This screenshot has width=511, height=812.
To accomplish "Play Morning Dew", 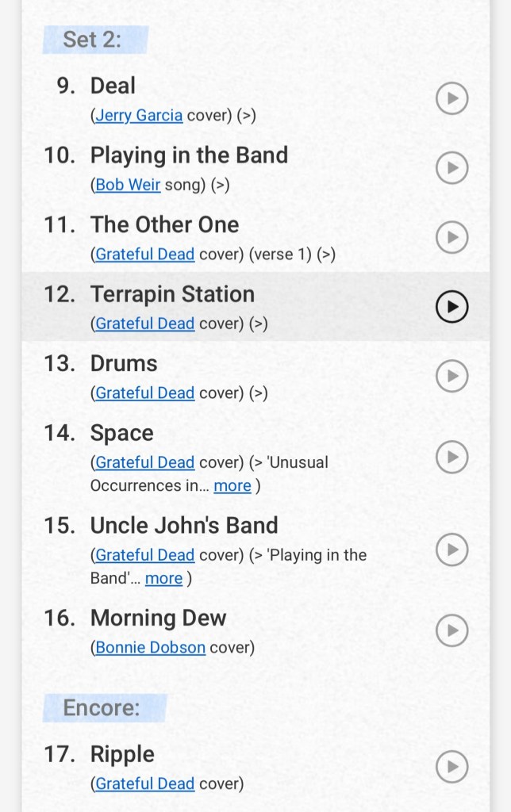I will [452, 630].
